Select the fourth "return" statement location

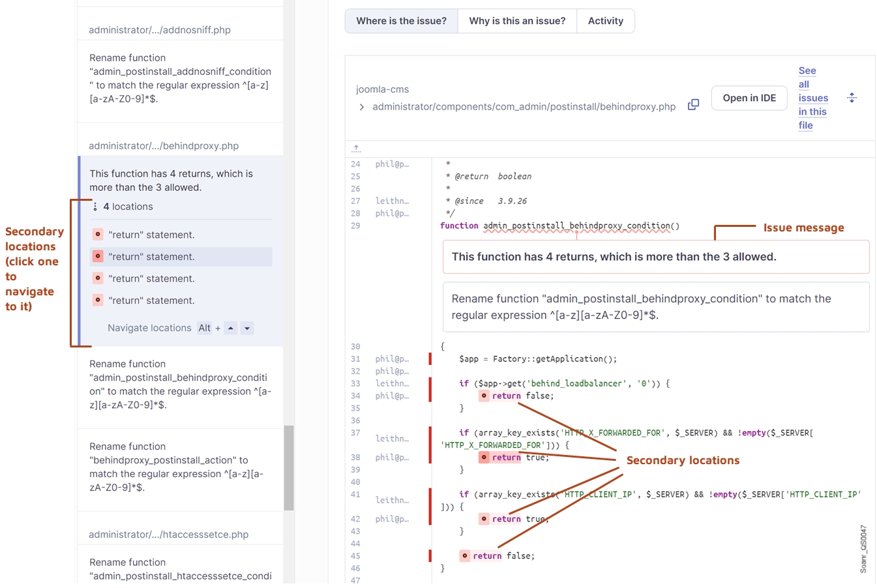[x=151, y=301]
